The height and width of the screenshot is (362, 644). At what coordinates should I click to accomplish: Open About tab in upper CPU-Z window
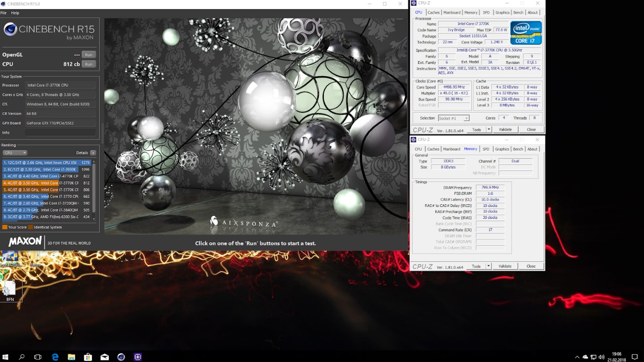tap(532, 12)
